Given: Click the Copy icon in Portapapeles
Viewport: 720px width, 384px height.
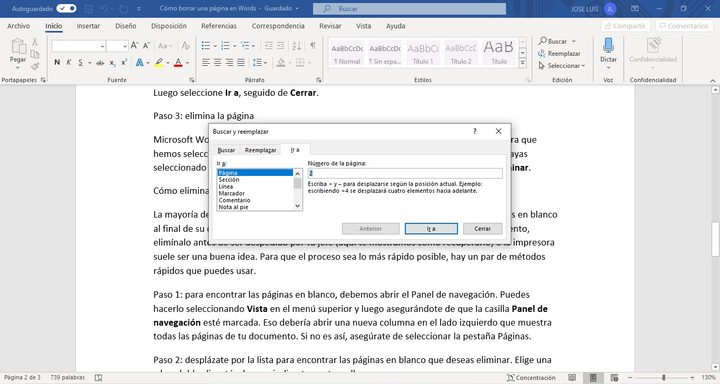Looking at the screenshot, I should [x=35, y=54].
